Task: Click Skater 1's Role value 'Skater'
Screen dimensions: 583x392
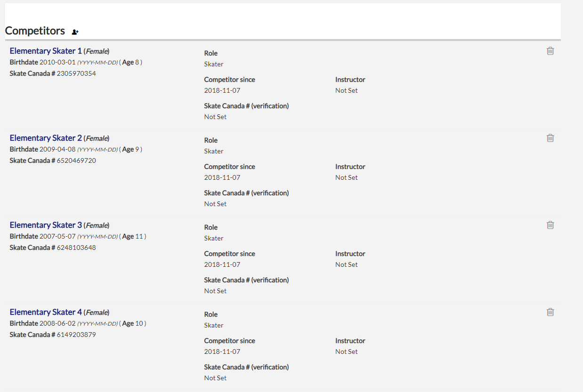Action: coord(214,64)
